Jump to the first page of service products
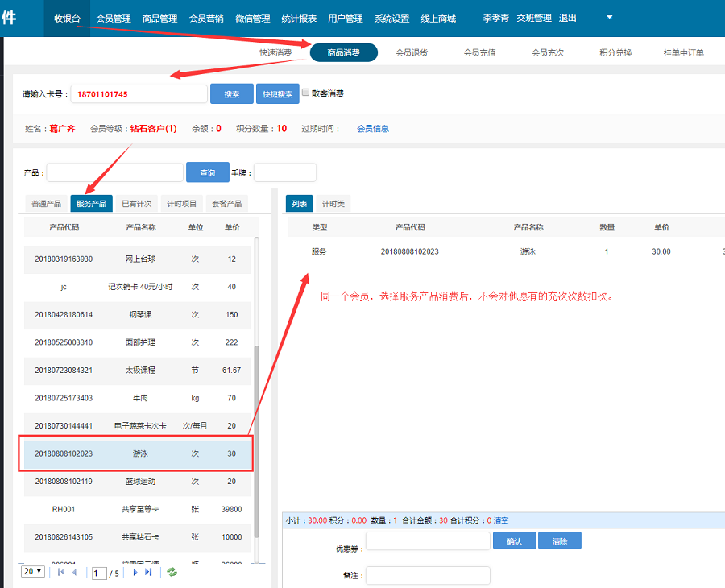 coord(60,573)
